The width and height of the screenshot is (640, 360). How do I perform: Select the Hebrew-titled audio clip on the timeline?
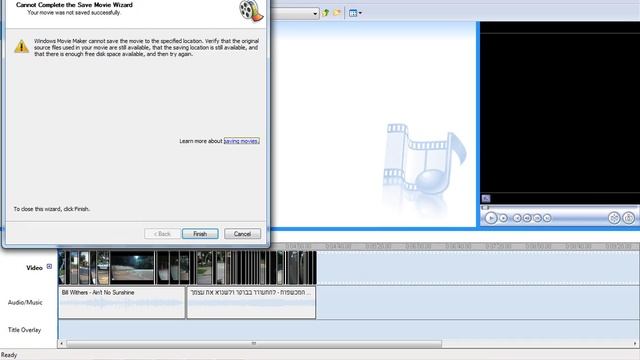tap(251, 302)
